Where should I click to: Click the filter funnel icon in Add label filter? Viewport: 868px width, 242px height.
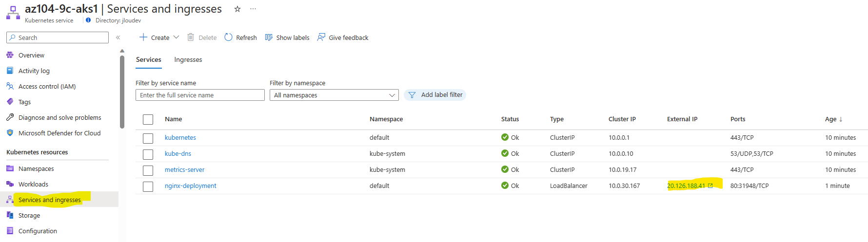(x=412, y=95)
